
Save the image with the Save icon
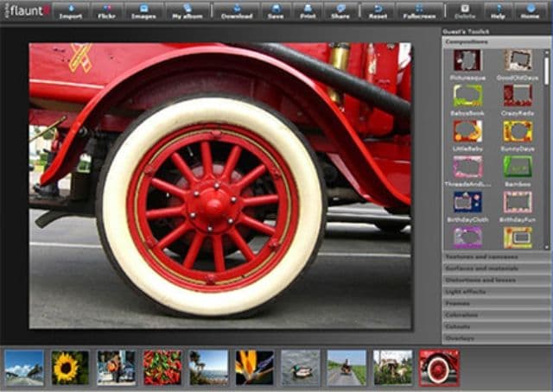[276, 11]
